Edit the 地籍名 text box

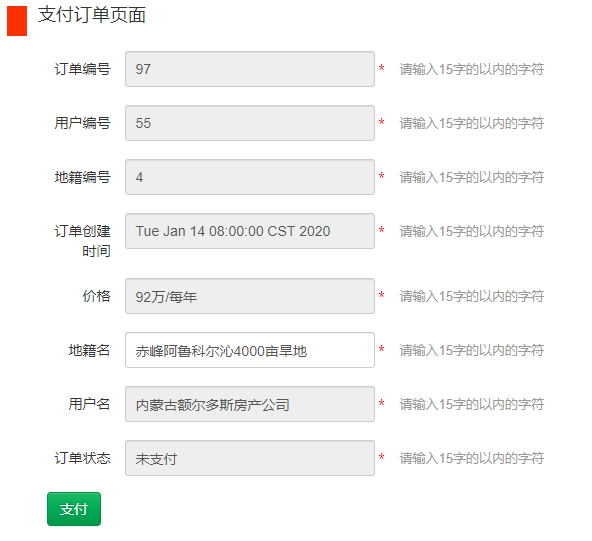pos(250,350)
